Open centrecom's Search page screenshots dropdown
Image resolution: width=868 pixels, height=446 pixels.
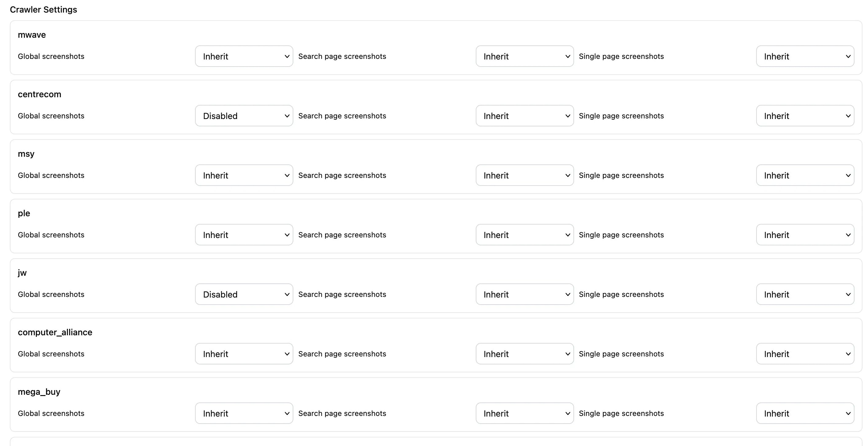coord(524,115)
